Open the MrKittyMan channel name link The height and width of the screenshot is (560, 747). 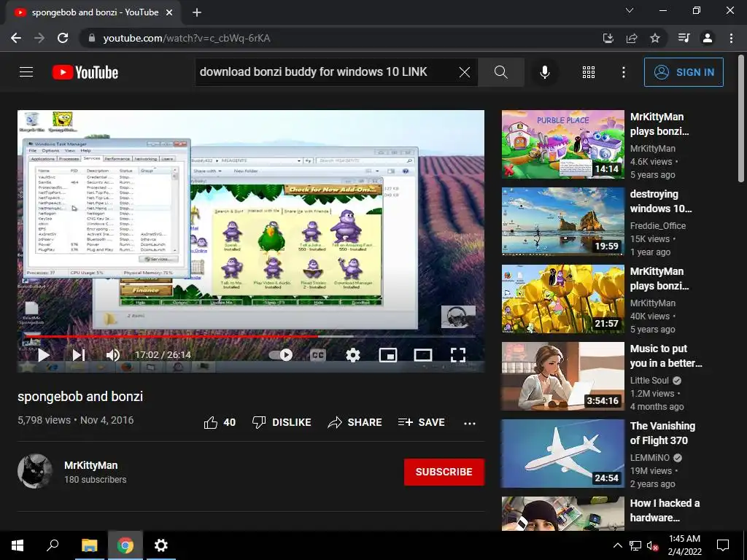tap(91, 465)
